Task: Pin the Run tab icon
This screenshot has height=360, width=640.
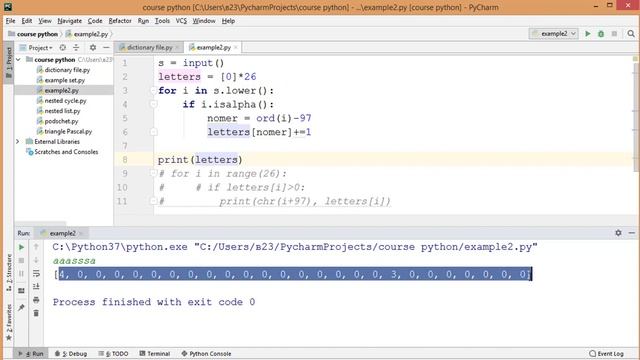Action: (22, 307)
